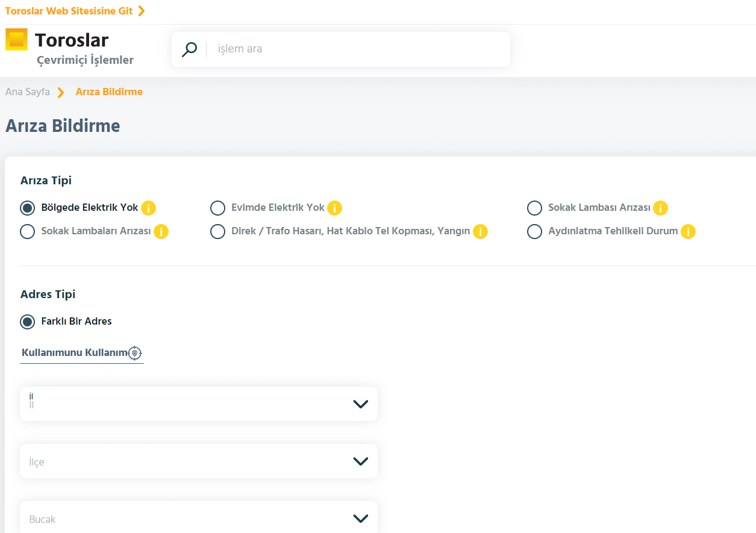This screenshot has height=533, width=756.
Task: Open info icon next to Sokak Lambası Arızası
Action: pyautogui.click(x=660, y=208)
